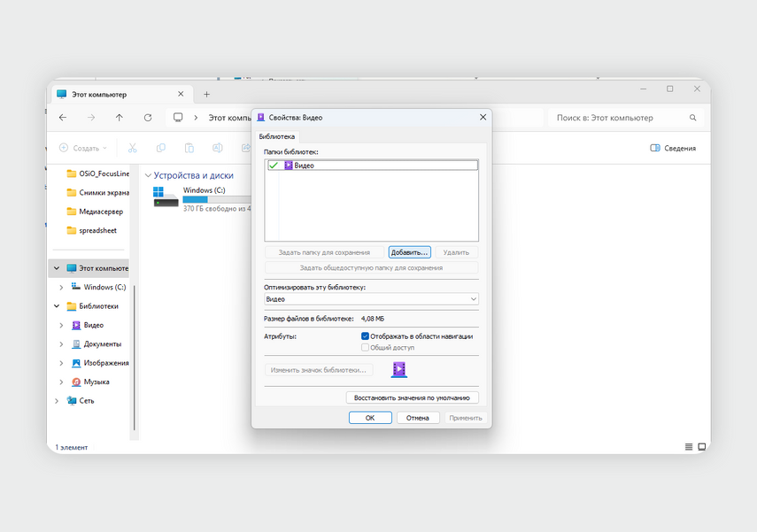Select Изображения library in sidebar
Image resolution: width=757 pixels, height=532 pixels.
pyautogui.click(x=100, y=363)
